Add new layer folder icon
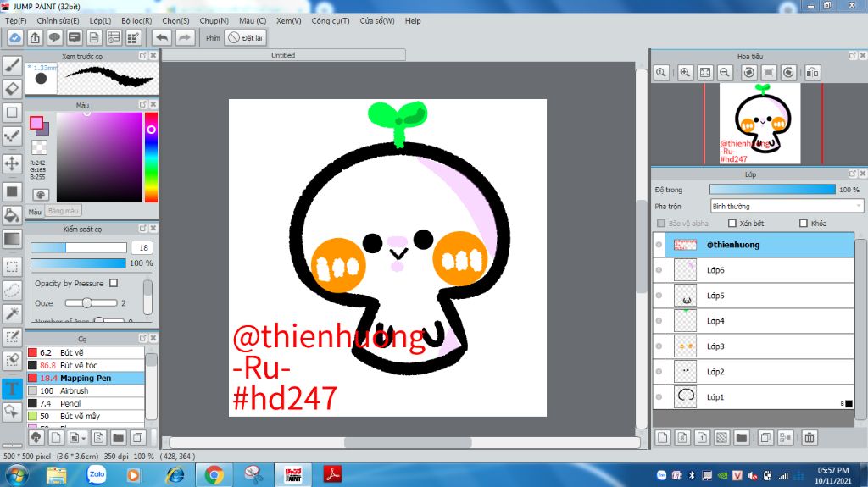The image size is (868, 487). pyautogui.click(x=742, y=438)
